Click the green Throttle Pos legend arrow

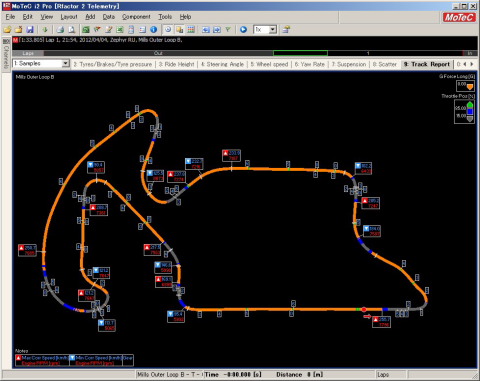[470, 105]
